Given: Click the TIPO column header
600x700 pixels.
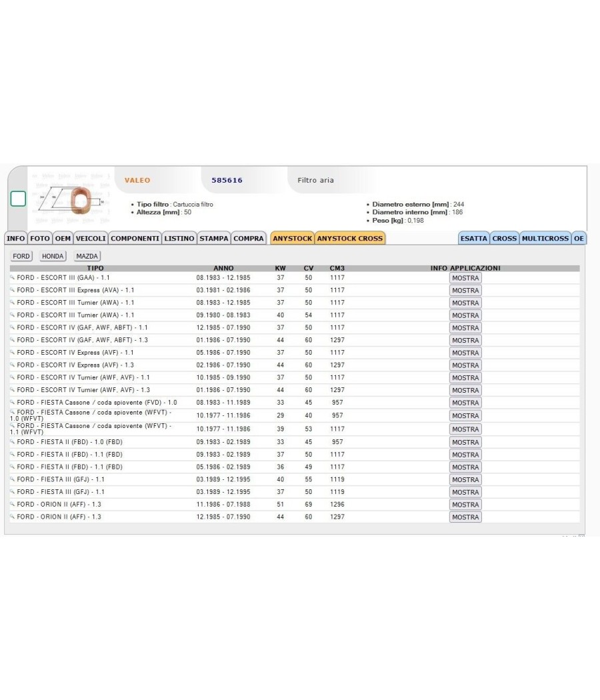Looking at the screenshot, I should pos(95,268).
